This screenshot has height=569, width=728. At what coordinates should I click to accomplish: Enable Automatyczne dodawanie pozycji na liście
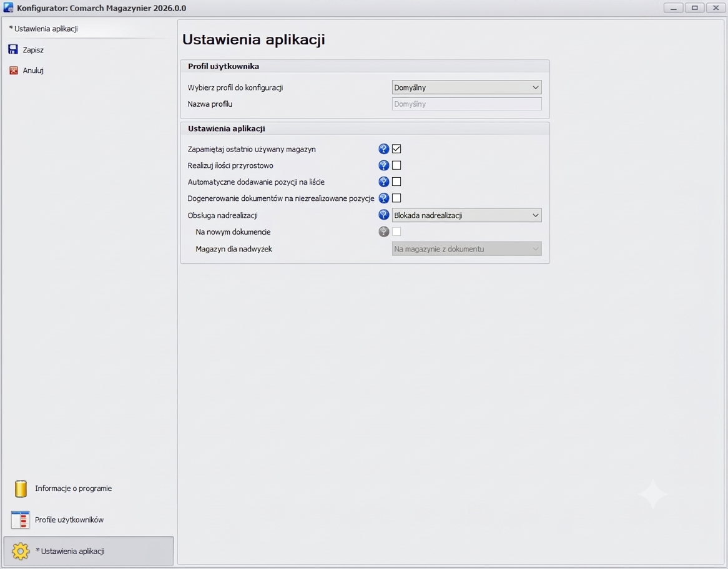pos(396,182)
